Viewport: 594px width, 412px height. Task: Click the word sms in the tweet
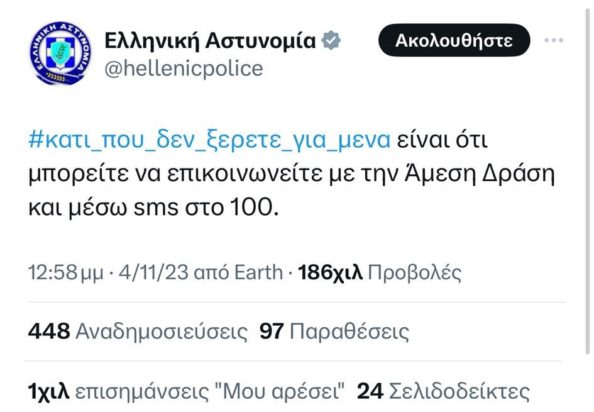click(156, 208)
